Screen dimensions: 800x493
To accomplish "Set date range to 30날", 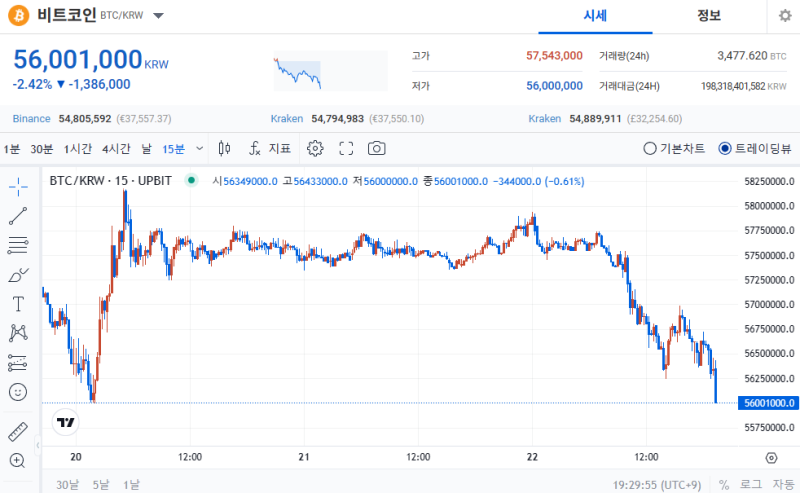I will pos(67,484).
